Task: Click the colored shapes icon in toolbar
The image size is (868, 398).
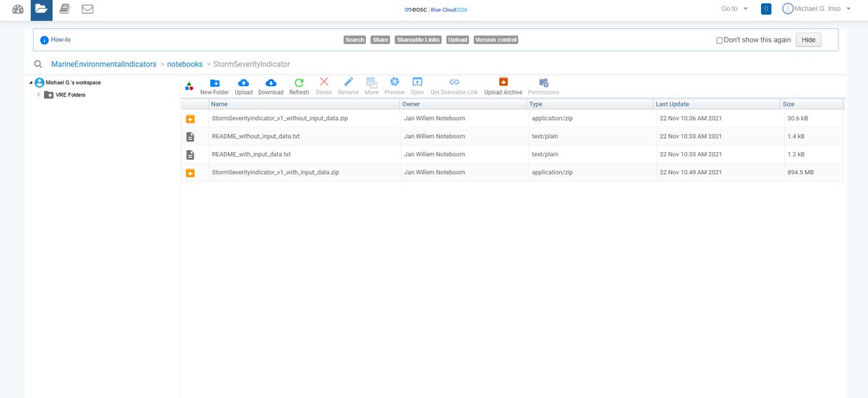Action: coord(189,86)
